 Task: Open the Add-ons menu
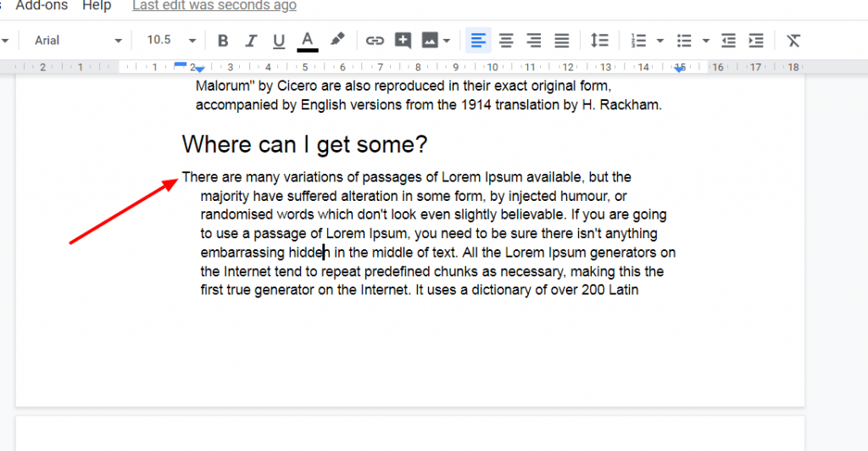click(x=42, y=6)
